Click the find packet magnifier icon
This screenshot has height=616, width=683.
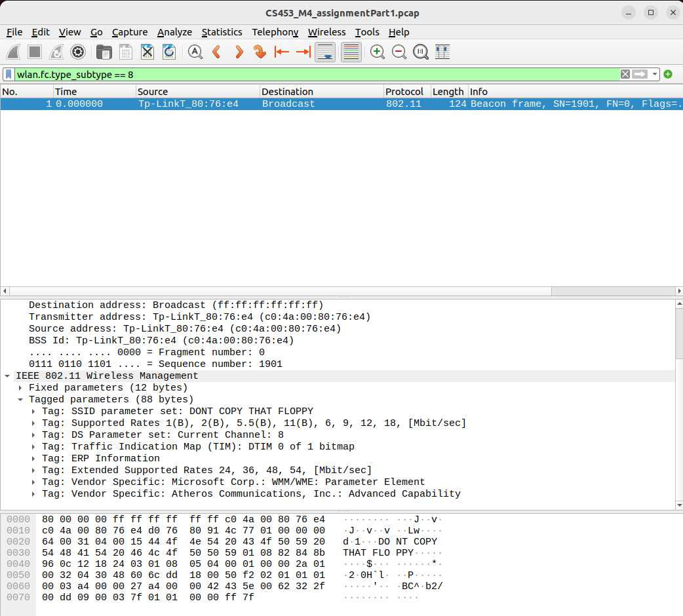(x=195, y=52)
